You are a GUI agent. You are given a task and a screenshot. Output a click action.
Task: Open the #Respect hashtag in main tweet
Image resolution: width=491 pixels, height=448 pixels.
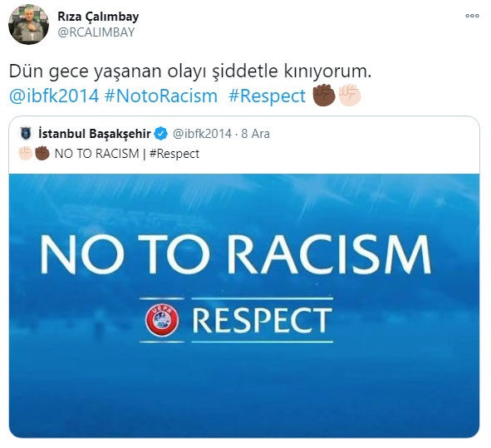268,96
